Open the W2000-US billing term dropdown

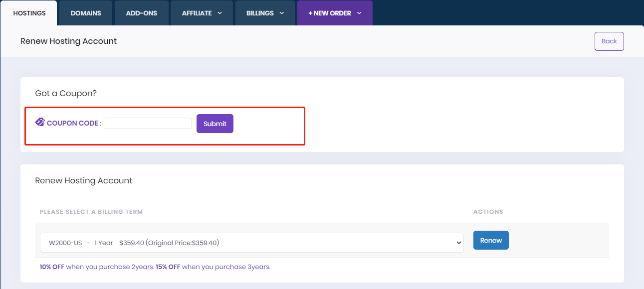click(x=251, y=243)
